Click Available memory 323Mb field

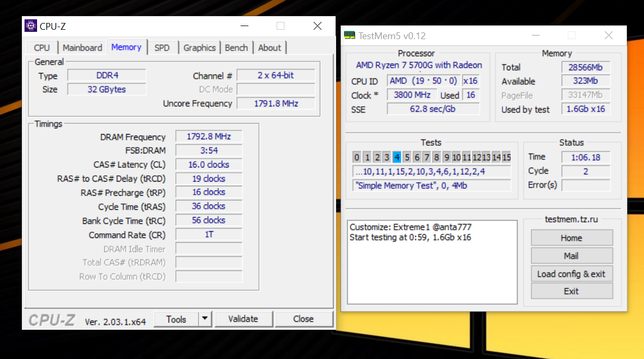point(586,81)
